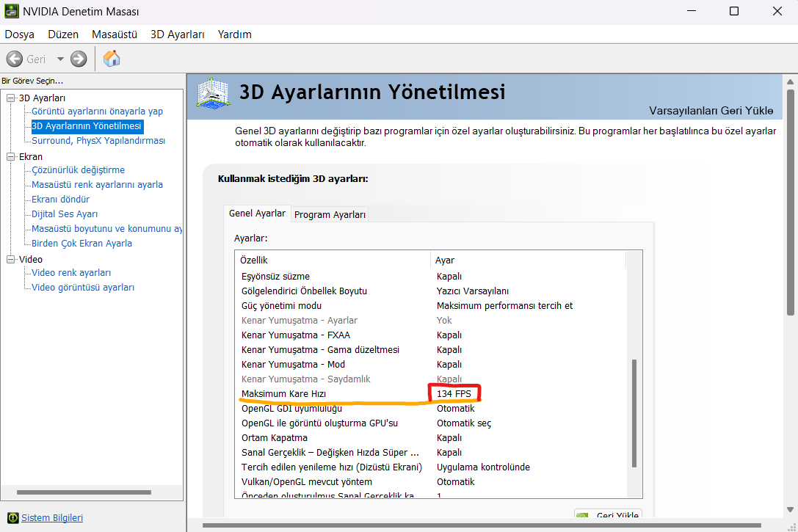Image resolution: width=798 pixels, height=532 pixels.
Task: Click main page scroll down arrow
Action: pyautogui.click(x=791, y=510)
